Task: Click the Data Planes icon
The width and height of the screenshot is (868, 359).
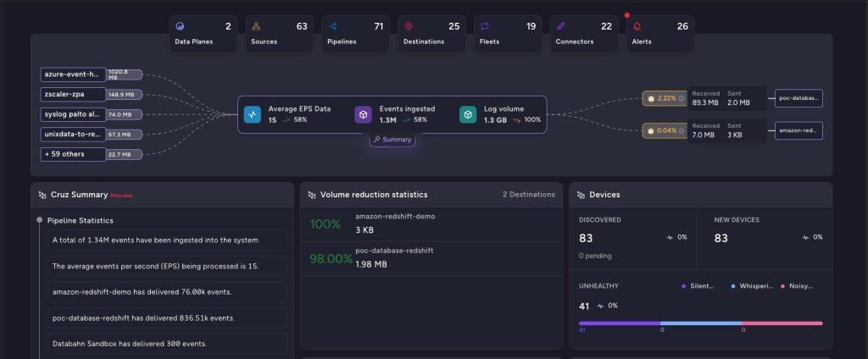Action: pyautogui.click(x=180, y=26)
